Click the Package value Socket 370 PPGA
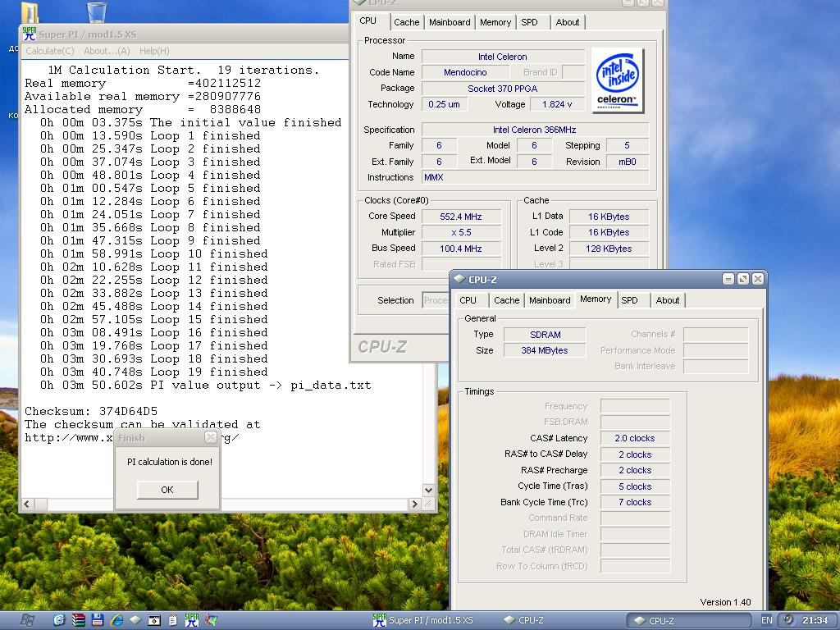The image size is (840, 630). (503, 89)
